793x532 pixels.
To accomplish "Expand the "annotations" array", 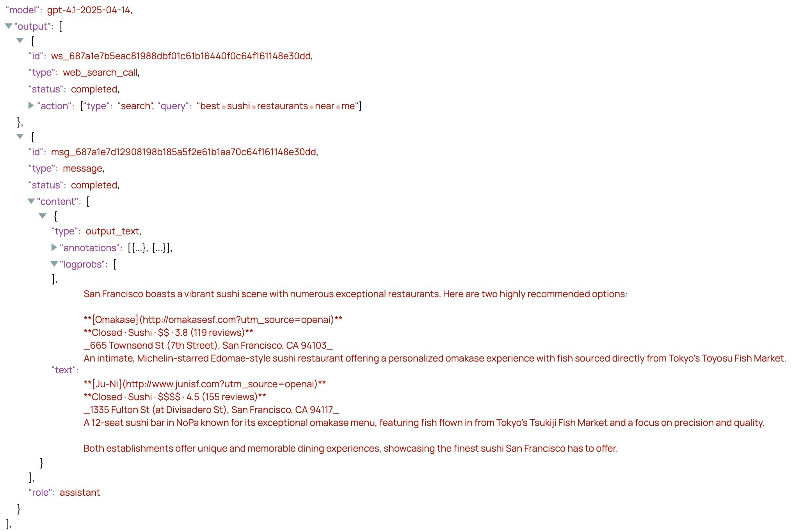I will pyautogui.click(x=54, y=247).
